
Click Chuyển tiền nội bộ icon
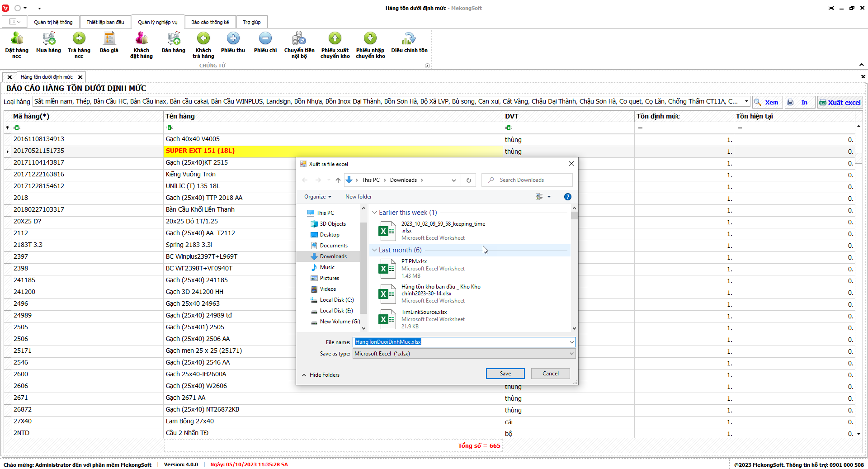pos(299,39)
